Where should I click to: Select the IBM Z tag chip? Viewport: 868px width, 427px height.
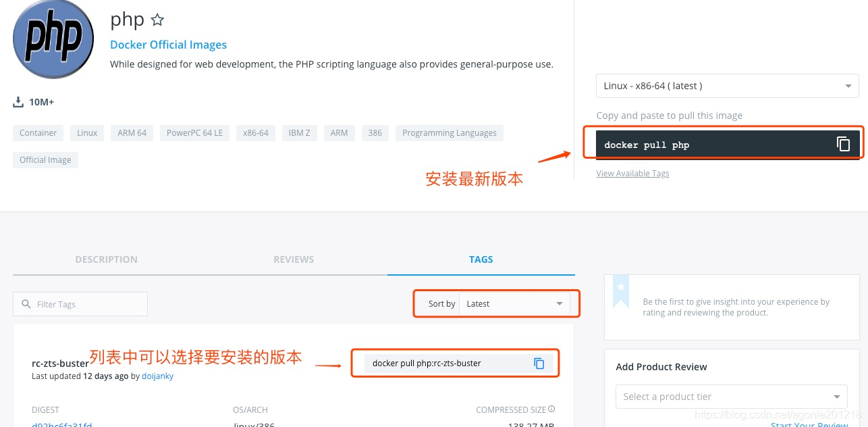299,133
